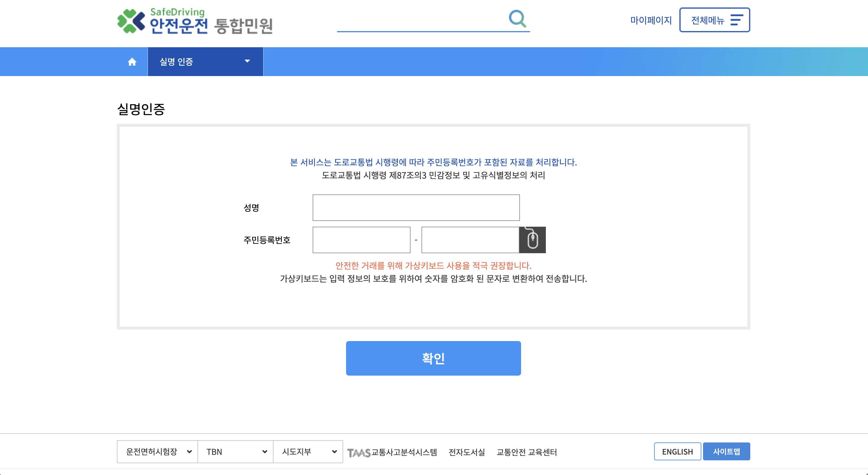
Task: Click the 성명 field label
Action: [251, 208]
